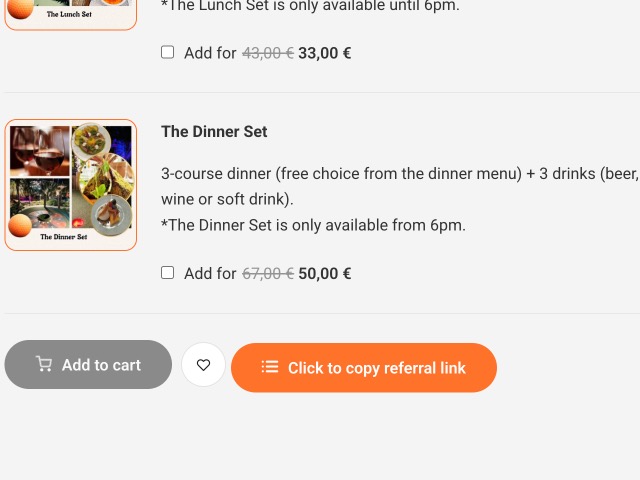Open The Lunch Set thumbnail image

[x=70, y=12]
